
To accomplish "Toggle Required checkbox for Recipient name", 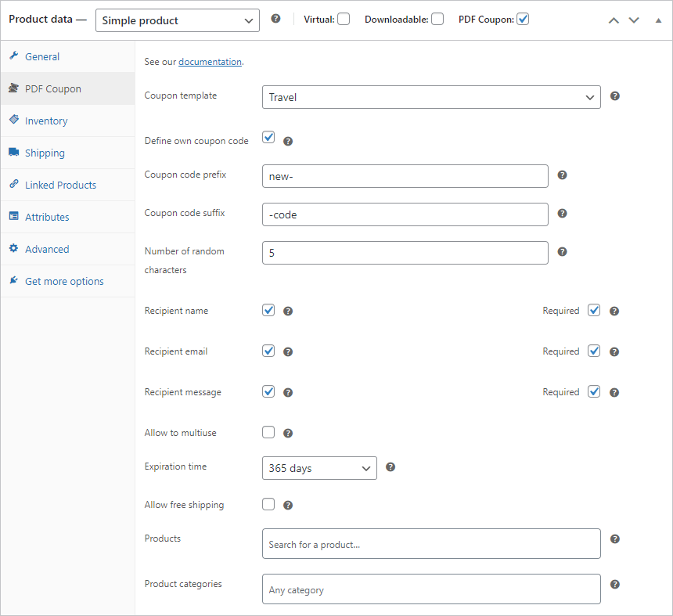I will (594, 311).
